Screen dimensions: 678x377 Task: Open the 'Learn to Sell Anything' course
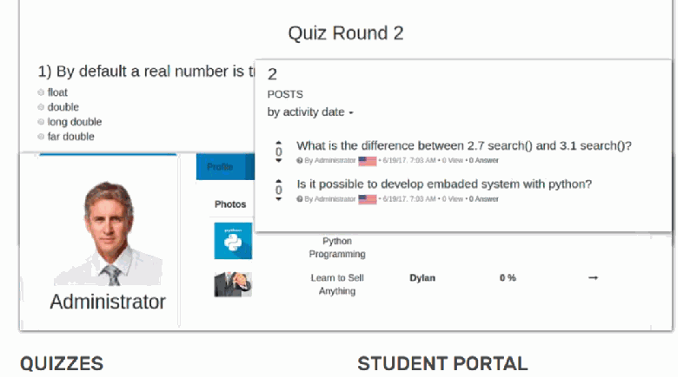337,284
